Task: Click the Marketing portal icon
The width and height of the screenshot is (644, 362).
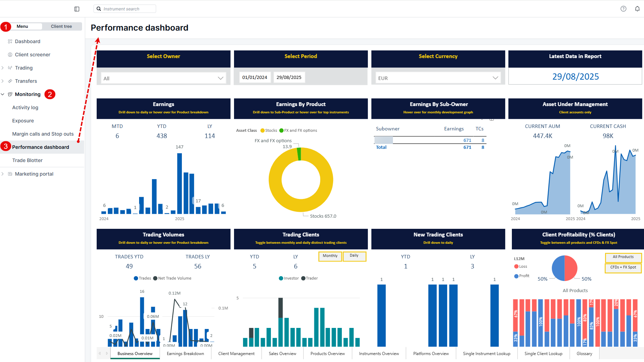Action: [10, 174]
